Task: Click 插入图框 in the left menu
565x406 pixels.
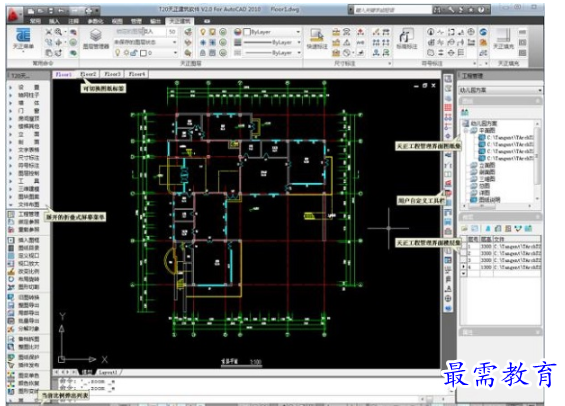Action: 28,240
